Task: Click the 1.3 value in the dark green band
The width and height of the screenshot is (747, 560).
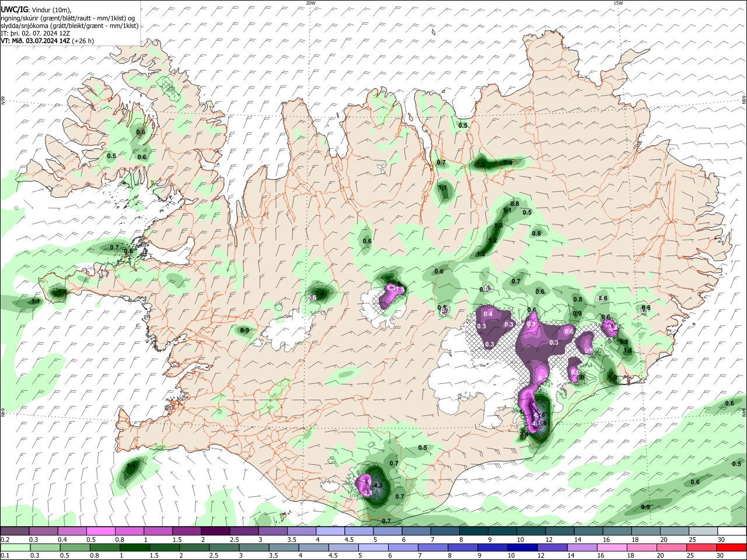Action: pos(498,226)
